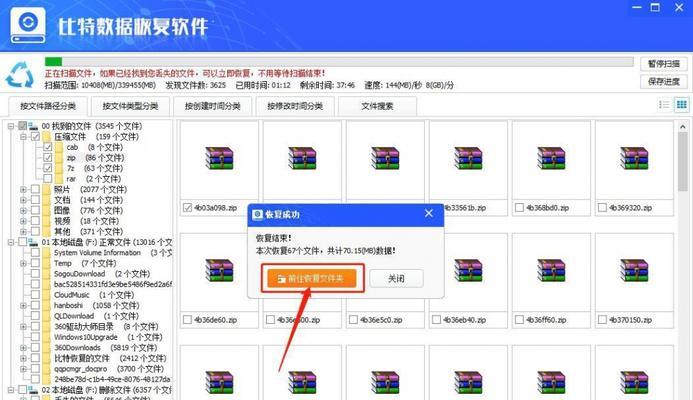The height and width of the screenshot is (400, 693).
Task: Switch to 按创建时间分类 tab
Action: [x=212, y=106]
